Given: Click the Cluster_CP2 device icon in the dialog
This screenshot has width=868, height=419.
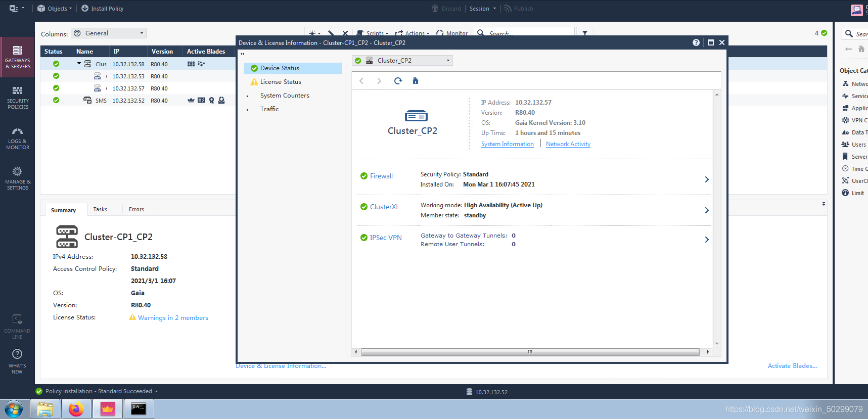Looking at the screenshot, I should coord(416,116).
